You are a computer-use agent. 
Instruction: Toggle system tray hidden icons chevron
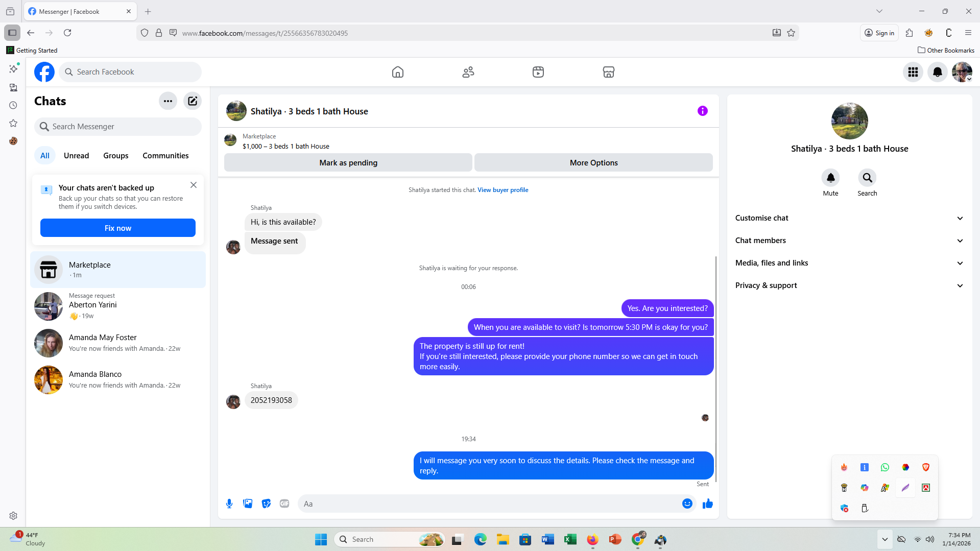point(885,539)
